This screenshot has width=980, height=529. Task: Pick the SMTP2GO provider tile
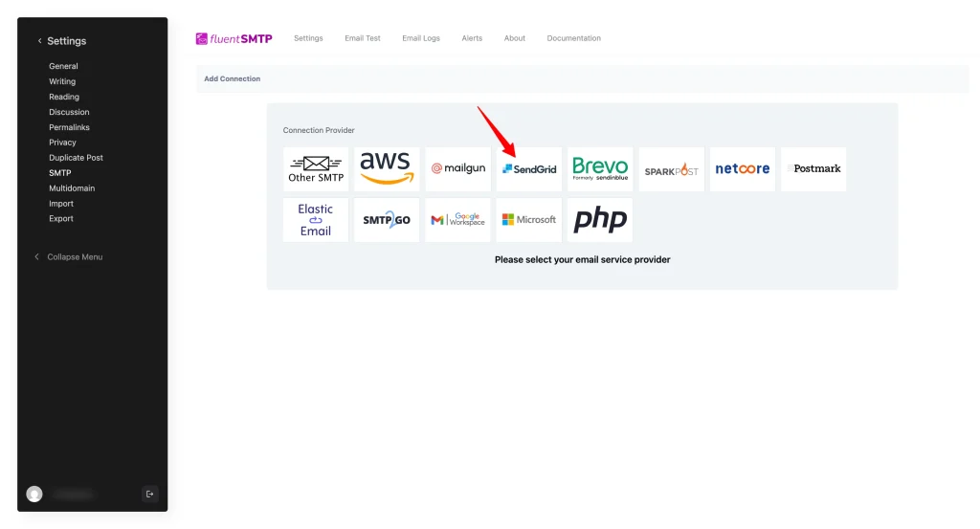pos(387,220)
